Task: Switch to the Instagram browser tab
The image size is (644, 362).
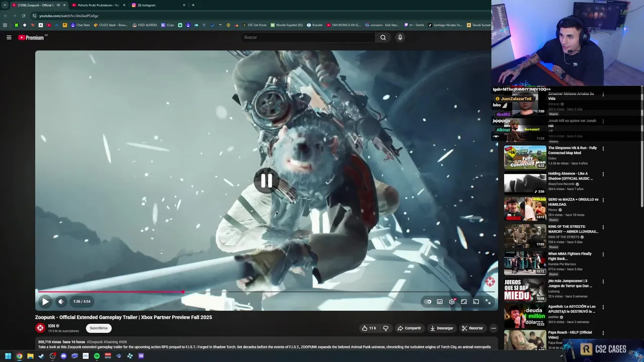Action: pyautogui.click(x=156, y=5)
